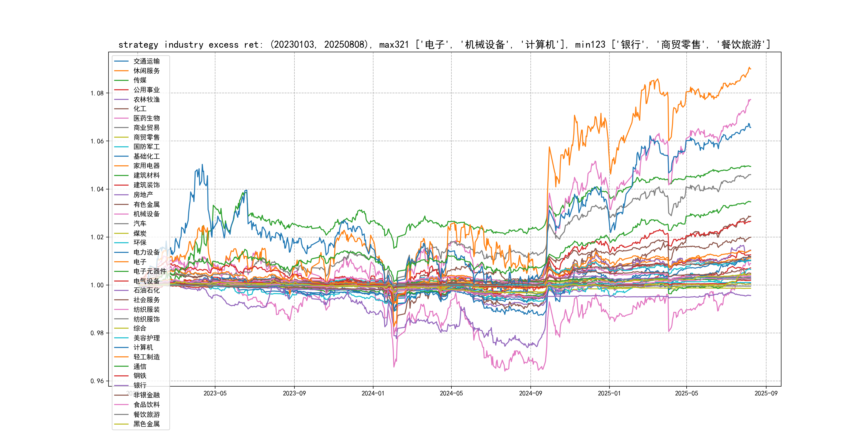Click the 0.98 y-axis tick label
Image resolution: width=868 pixels, height=434 pixels.
(x=97, y=333)
